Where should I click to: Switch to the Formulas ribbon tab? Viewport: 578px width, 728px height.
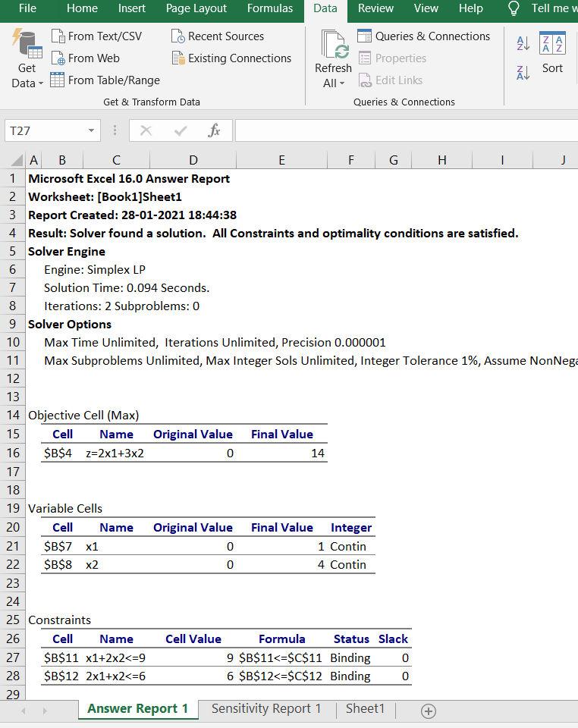(270, 9)
